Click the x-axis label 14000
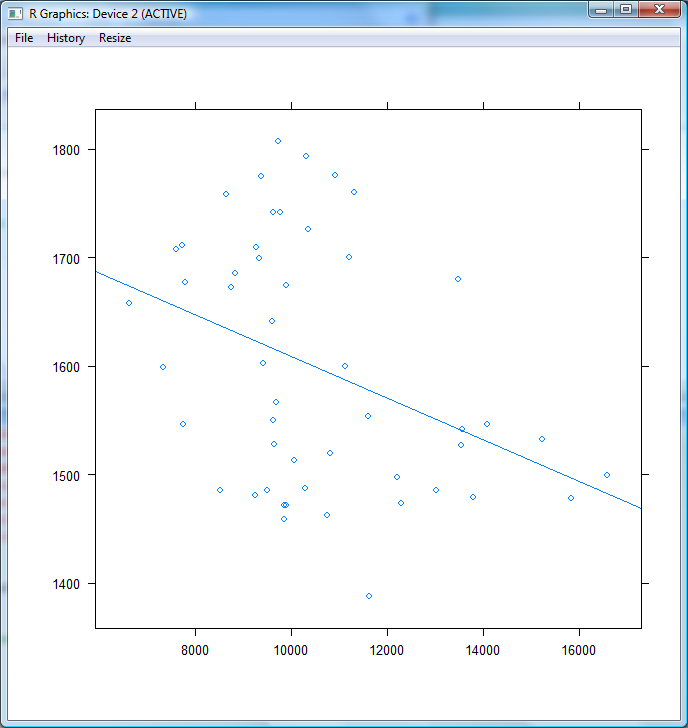Screen dimensions: 688x728 pyautogui.click(x=483, y=650)
